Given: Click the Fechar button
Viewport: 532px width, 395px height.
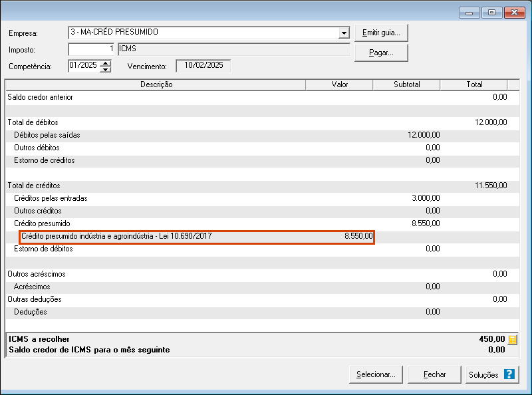Looking at the screenshot, I should coord(434,374).
